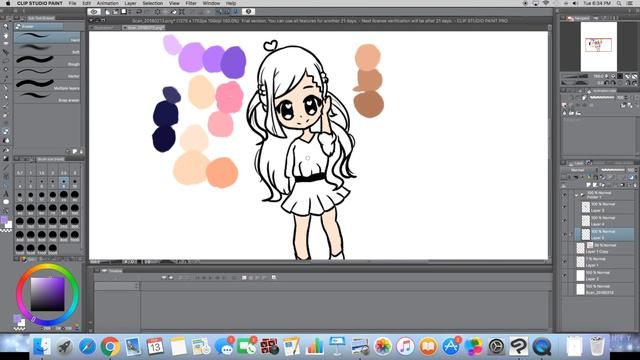The height and width of the screenshot is (360, 640).
Task: Toggle Snap to grid in command bar
Action: (x=236, y=11)
